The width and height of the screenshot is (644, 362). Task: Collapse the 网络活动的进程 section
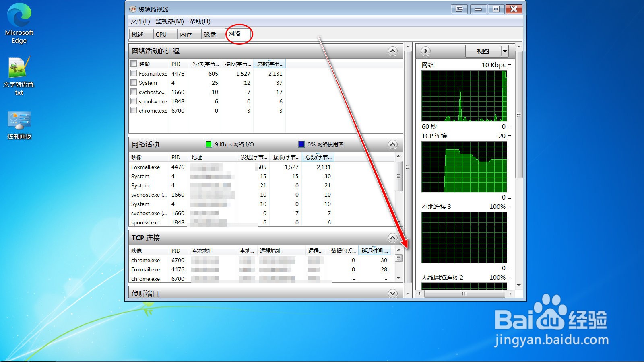click(x=393, y=51)
